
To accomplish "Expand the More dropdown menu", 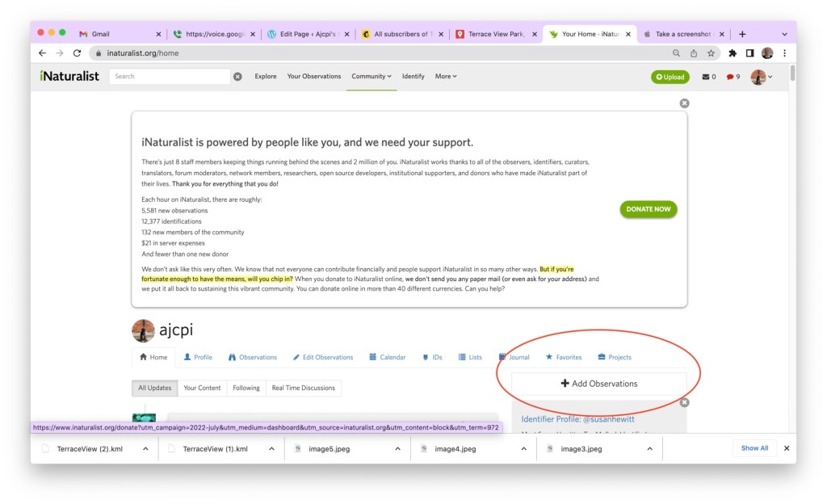I will click(x=446, y=76).
